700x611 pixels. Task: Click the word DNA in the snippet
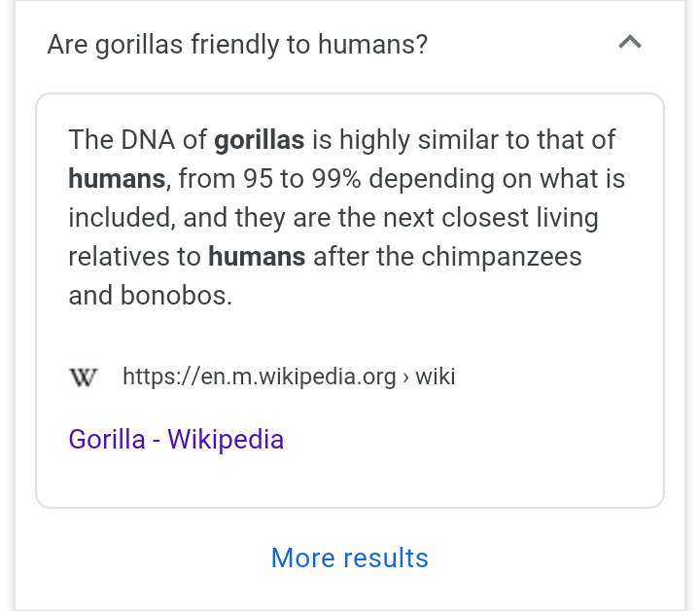pos(148,140)
